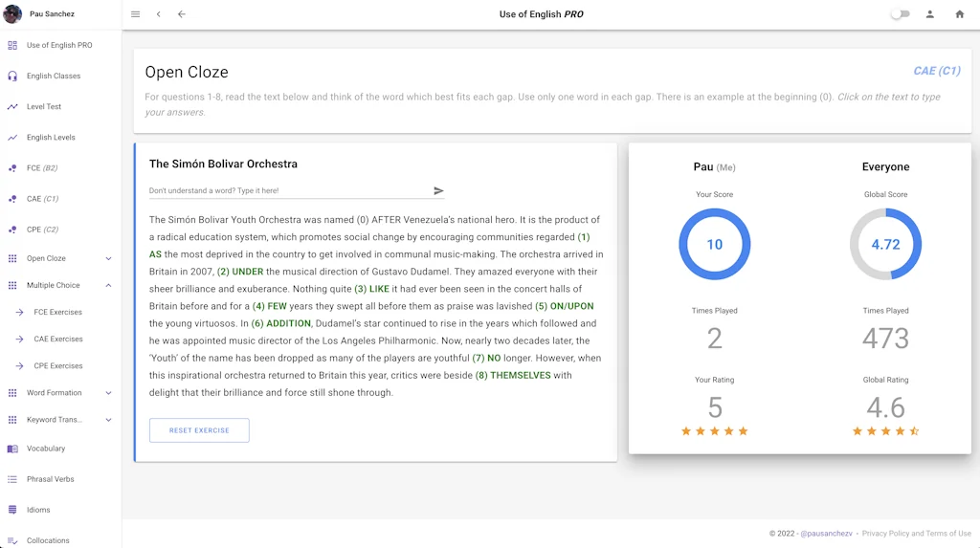Image resolution: width=980 pixels, height=548 pixels.
Task: Click the Vocabulary book icon
Action: tap(12, 448)
